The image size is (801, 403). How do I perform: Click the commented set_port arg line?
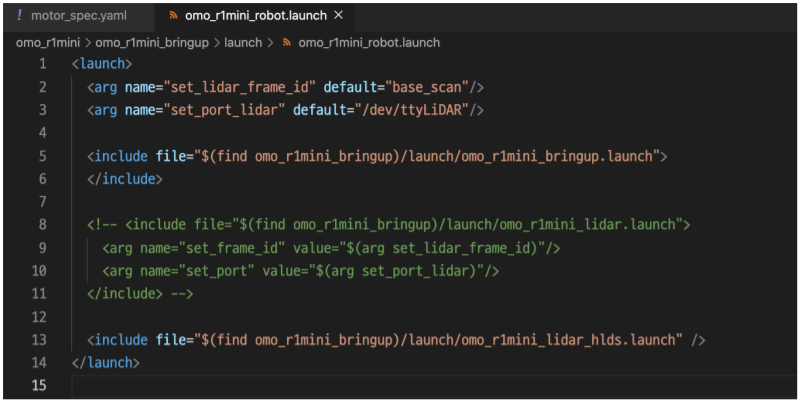pos(301,271)
